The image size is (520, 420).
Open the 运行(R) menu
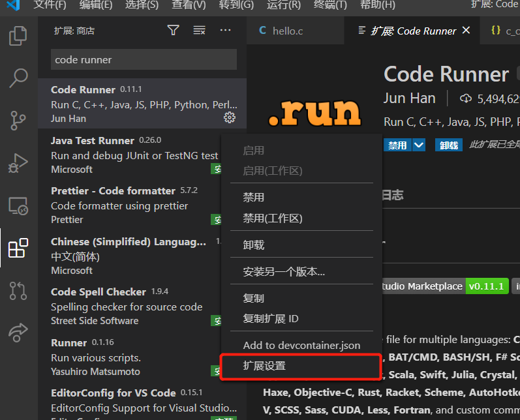(284, 5)
